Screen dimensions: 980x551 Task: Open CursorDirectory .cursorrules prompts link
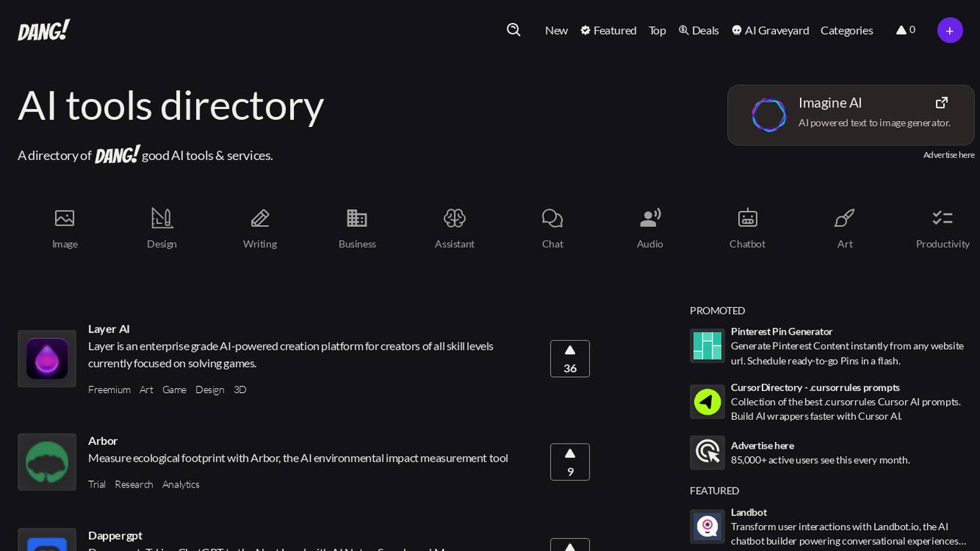(816, 387)
